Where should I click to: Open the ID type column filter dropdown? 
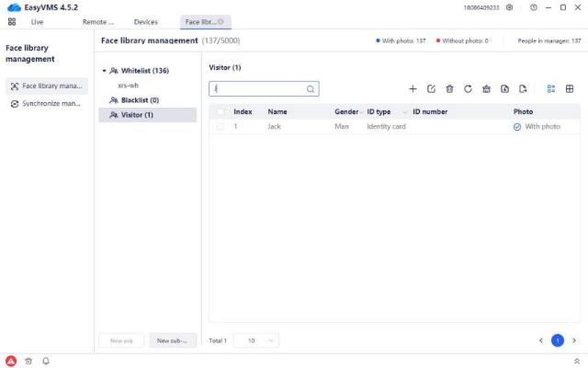pos(404,112)
